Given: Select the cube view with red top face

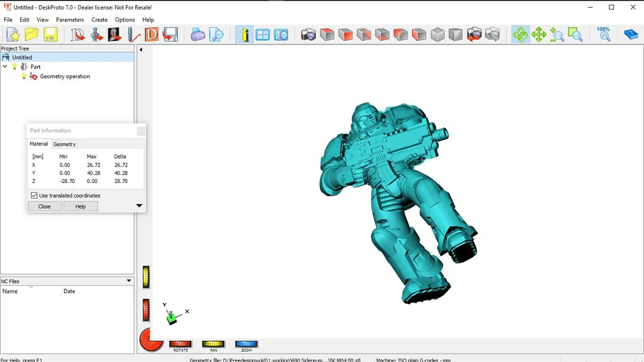Looking at the screenshot, I should [x=327, y=35].
